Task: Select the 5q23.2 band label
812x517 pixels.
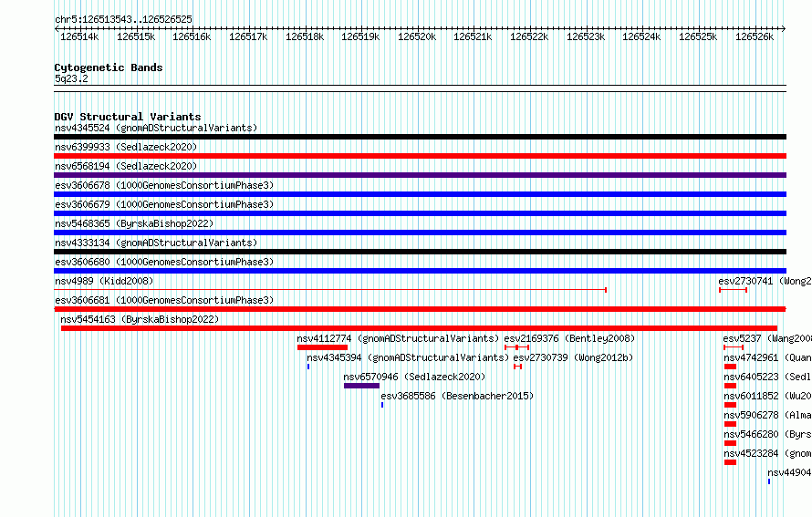Action: [x=71, y=78]
